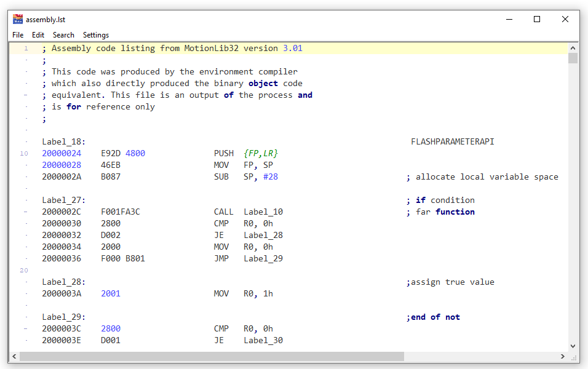Screen dimensions: 588x369
Task: Click the horizontal scrollbar left arrow
Action: [x=14, y=356]
